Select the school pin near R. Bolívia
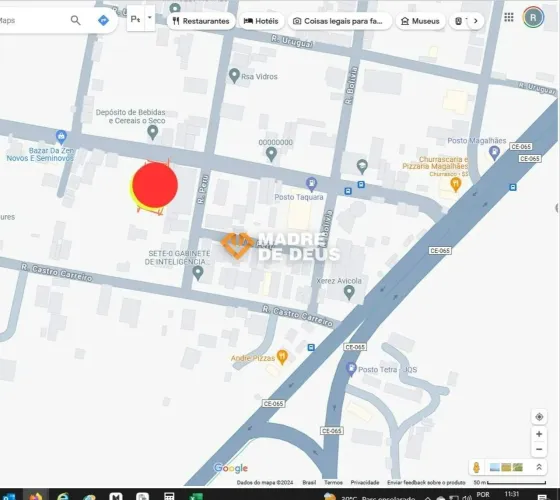Screen dimensions: 560x500 pyautogui.click(x=362, y=166)
